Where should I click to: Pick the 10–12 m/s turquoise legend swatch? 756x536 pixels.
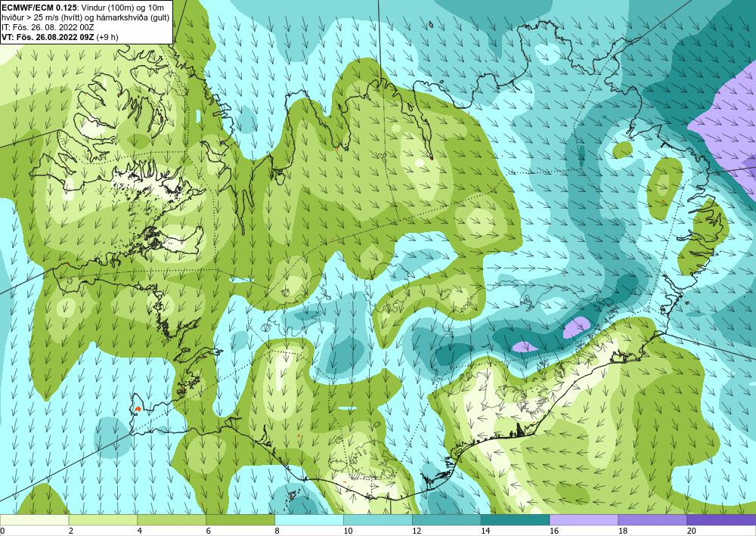tap(378, 520)
